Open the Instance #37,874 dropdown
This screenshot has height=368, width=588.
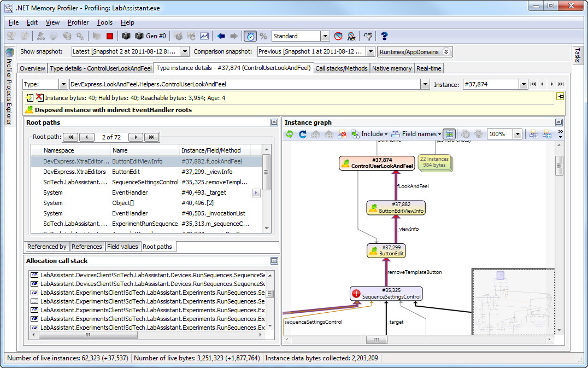[524, 84]
